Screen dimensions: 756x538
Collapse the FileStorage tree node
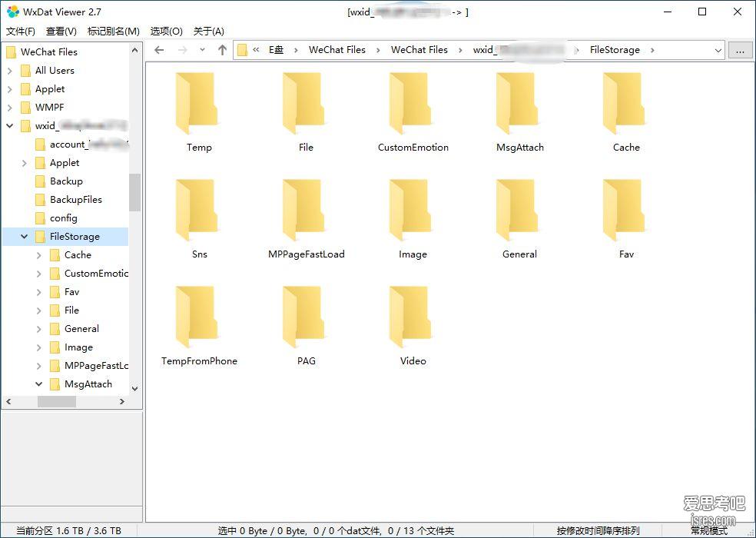(24, 237)
